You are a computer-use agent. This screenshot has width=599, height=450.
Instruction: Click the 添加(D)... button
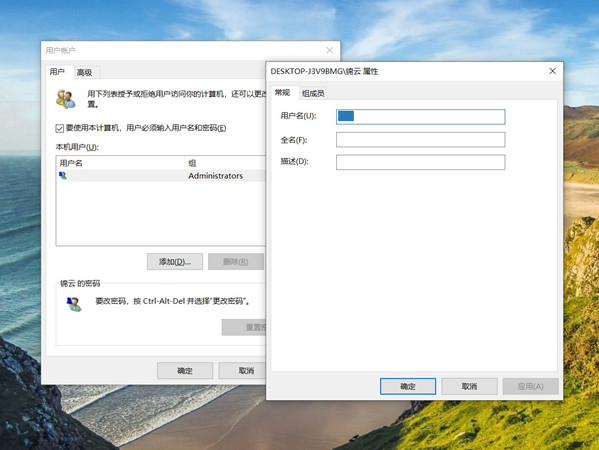(x=175, y=262)
